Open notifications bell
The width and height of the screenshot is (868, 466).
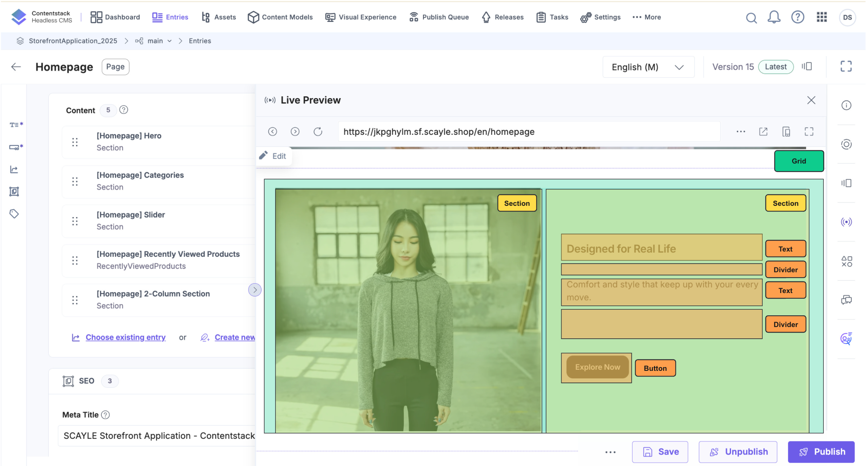(774, 17)
